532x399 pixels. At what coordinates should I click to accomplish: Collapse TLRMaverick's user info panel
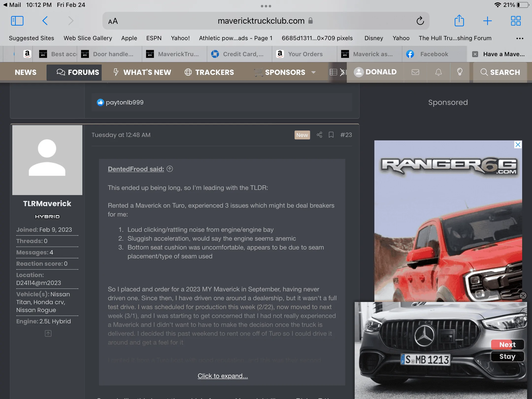(48, 333)
